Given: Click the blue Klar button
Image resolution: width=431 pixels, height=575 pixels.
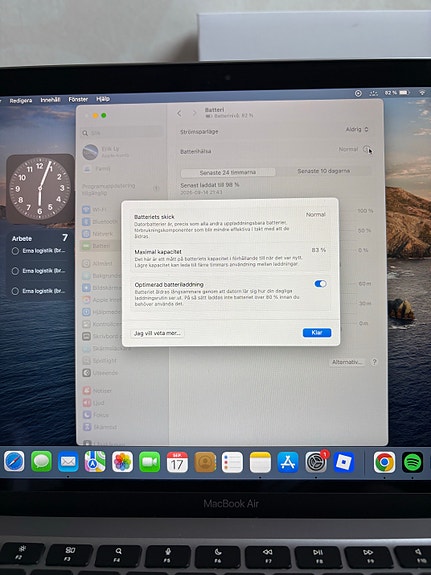Looking at the screenshot, I should [x=317, y=333].
